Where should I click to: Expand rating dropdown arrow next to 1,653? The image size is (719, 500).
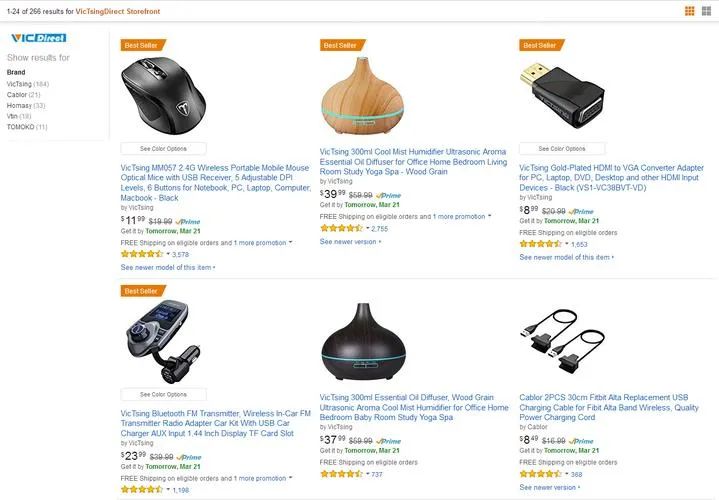tap(567, 244)
